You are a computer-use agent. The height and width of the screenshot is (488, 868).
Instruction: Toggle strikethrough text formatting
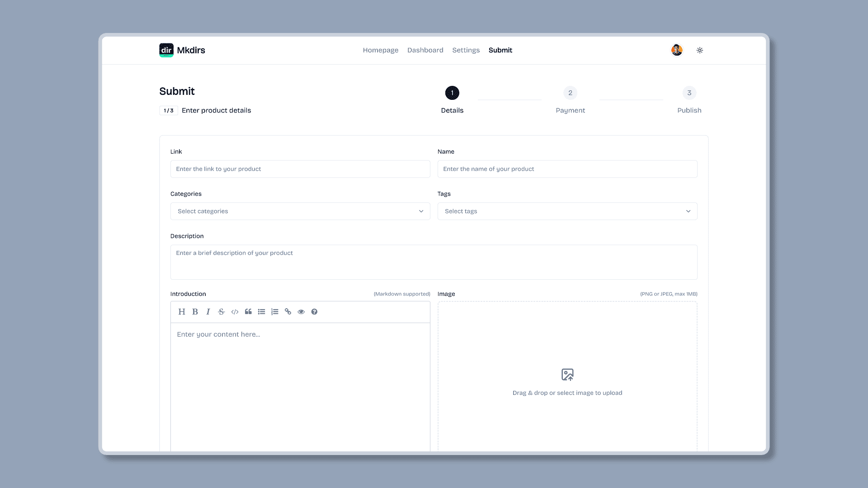point(221,311)
